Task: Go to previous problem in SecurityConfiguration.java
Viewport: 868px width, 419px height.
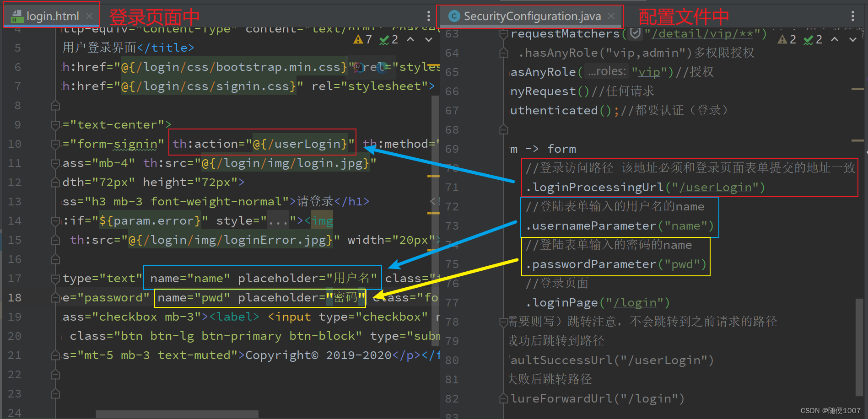Action: (x=835, y=40)
